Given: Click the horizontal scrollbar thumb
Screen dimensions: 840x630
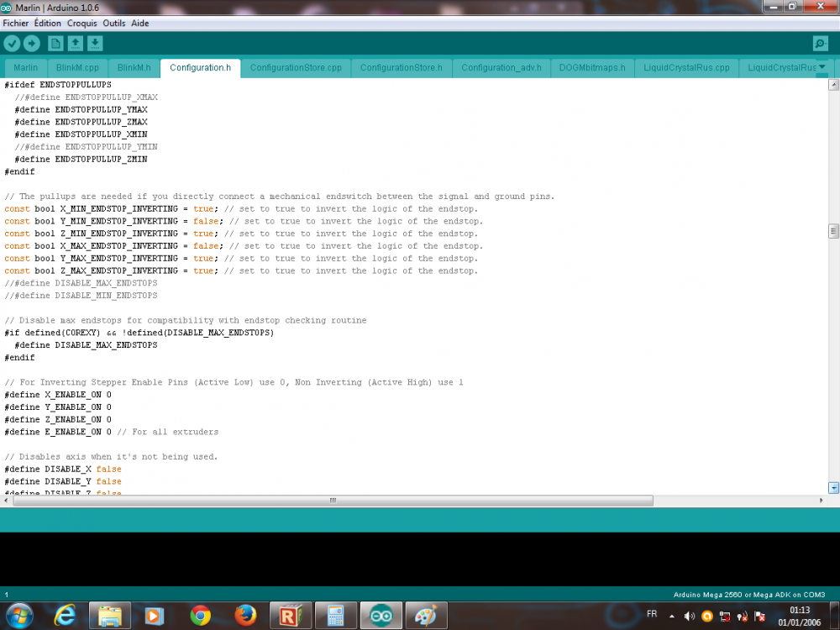Looking at the screenshot, I should [x=333, y=501].
